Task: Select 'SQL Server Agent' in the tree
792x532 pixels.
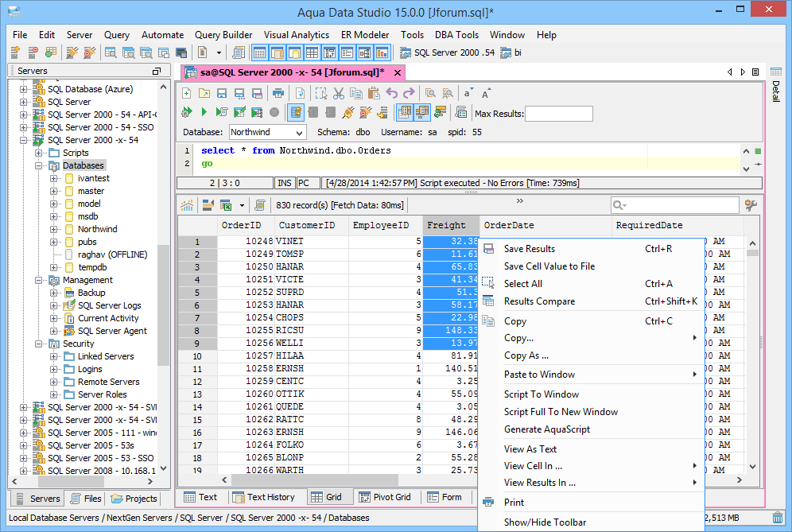Action: pos(112,331)
